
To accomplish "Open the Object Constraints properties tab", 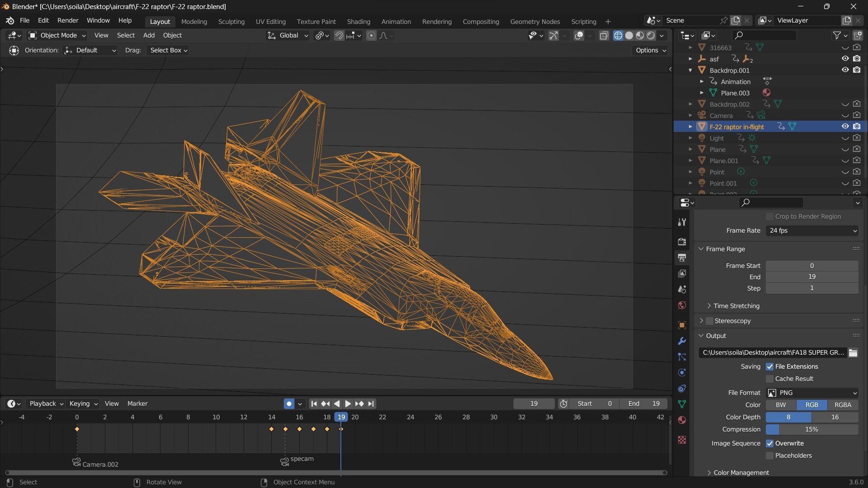I will (x=682, y=389).
